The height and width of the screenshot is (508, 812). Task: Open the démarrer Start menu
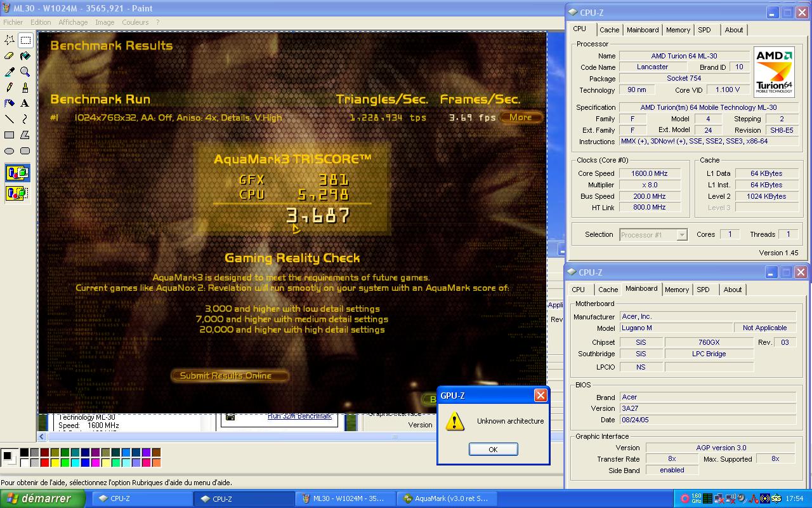tap(43, 498)
